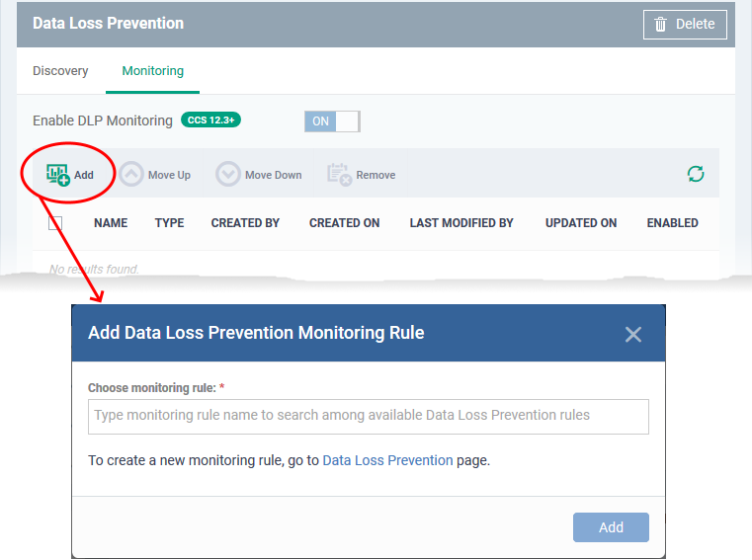Select the Monitoring tab
The image size is (752, 560).
point(152,71)
